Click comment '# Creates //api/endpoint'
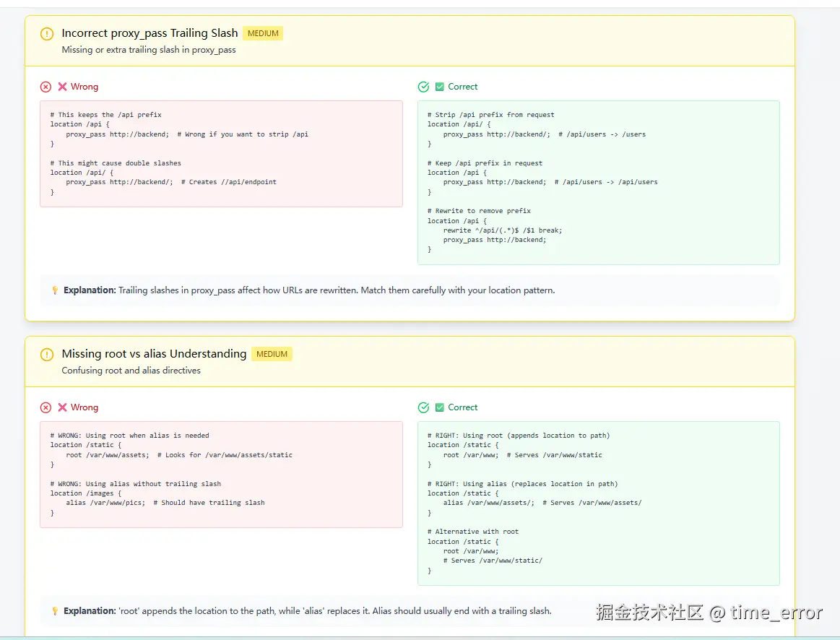 (x=229, y=182)
